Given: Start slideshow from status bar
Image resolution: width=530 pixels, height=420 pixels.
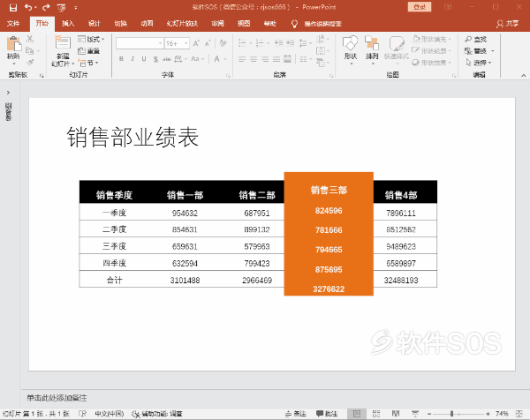Looking at the screenshot, I should [x=415, y=414].
